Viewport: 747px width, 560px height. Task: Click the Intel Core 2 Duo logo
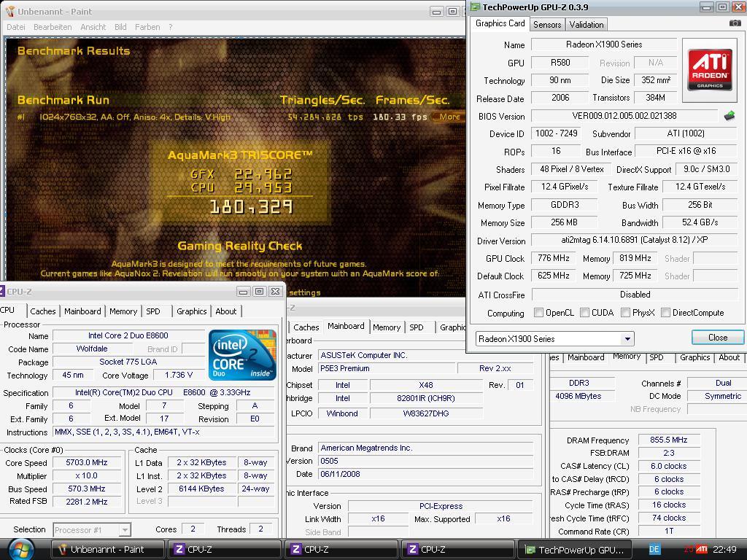[242, 355]
